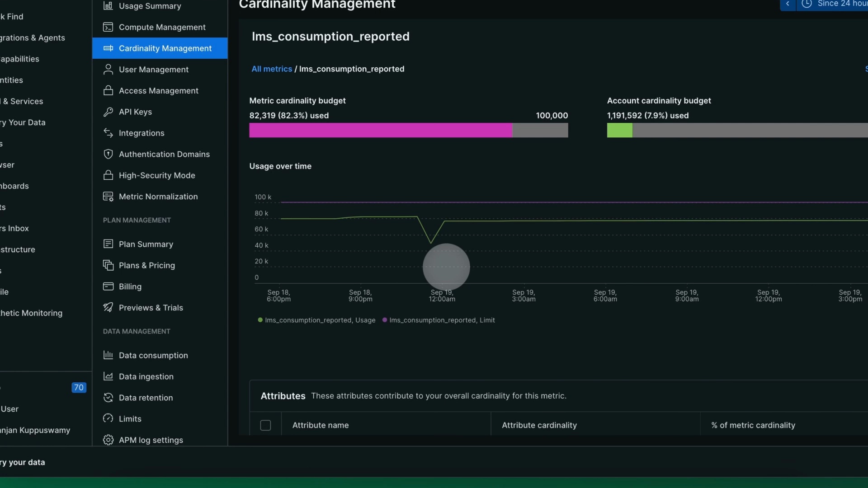Click the Previews & Trials rocket icon
Screen dimensions: 868x488
[x=108, y=308]
